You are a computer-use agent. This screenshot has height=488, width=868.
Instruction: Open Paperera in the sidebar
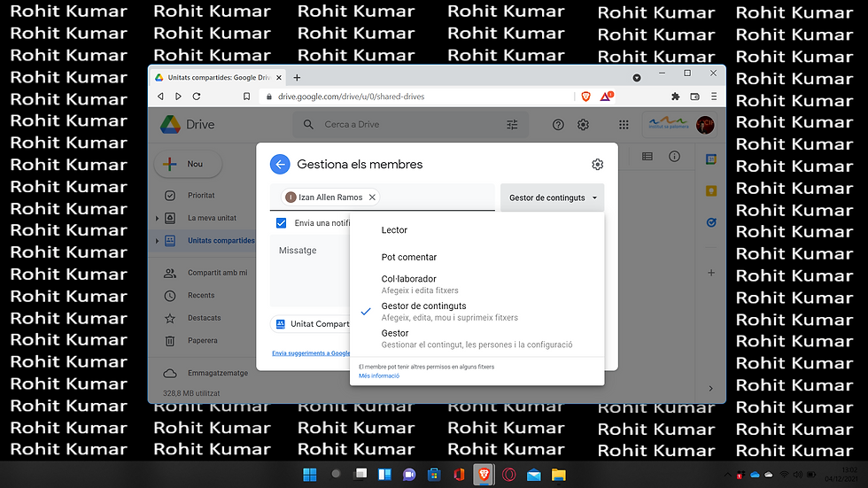(x=202, y=341)
